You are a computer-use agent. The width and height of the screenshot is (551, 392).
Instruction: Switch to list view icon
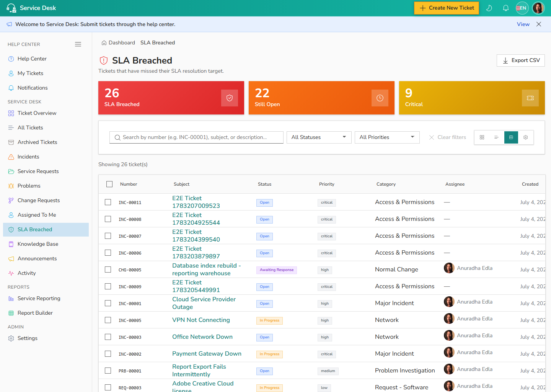[x=496, y=137]
